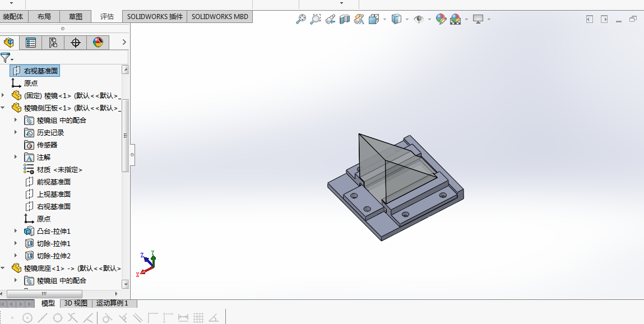
Task: Open the SOLIDWORKS 插件 tab
Action: click(155, 16)
